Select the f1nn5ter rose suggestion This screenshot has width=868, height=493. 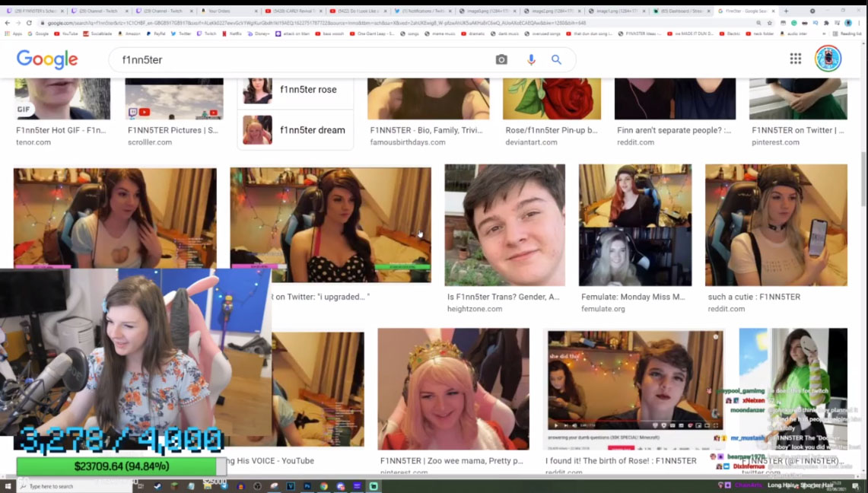(x=295, y=90)
